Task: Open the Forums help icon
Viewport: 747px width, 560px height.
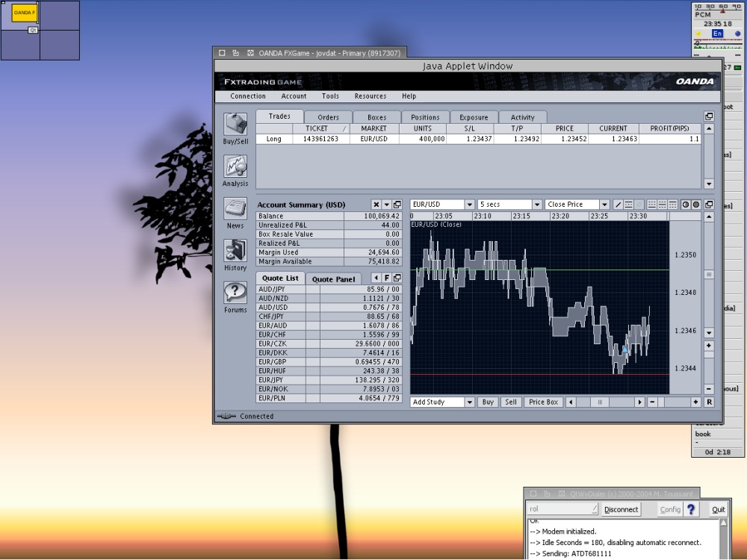Action: (235, 293)
